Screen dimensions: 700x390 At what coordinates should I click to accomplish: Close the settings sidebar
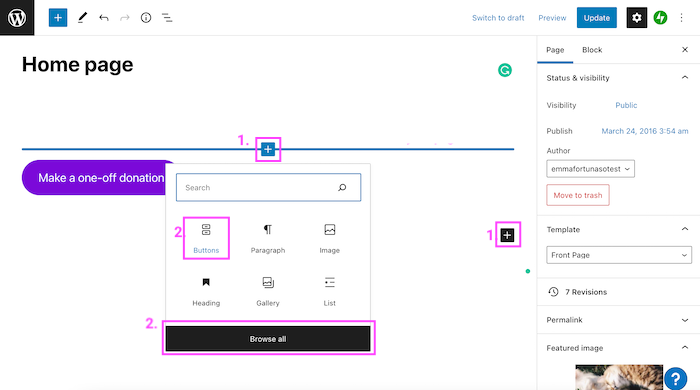[685, 50]
